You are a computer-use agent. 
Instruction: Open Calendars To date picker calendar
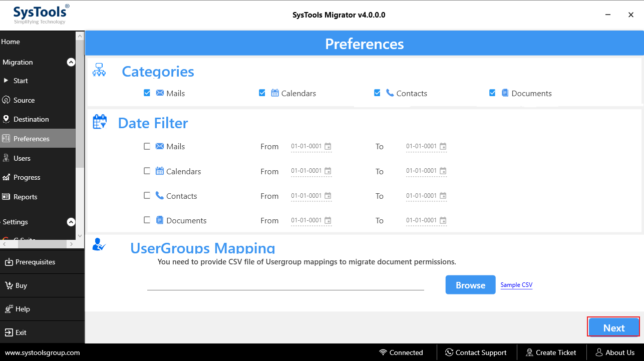point(443,171)
